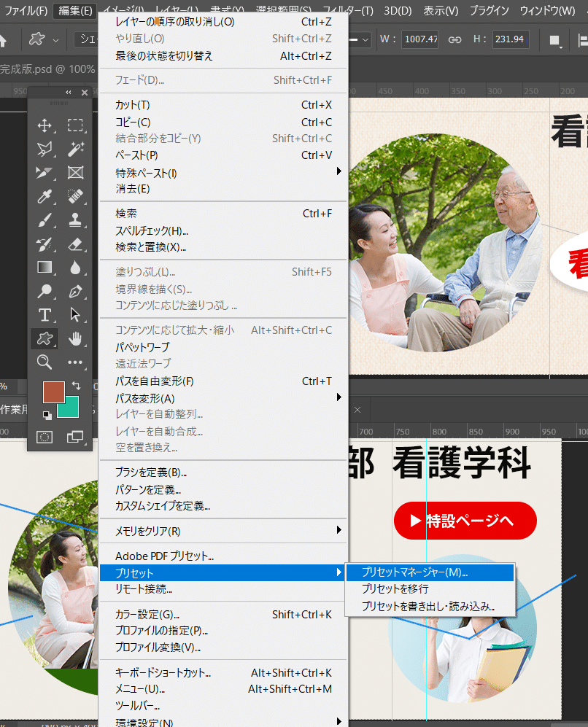588x727 pixels.
Task: Open the foreground color picker
Action: [x=53, y=392]
